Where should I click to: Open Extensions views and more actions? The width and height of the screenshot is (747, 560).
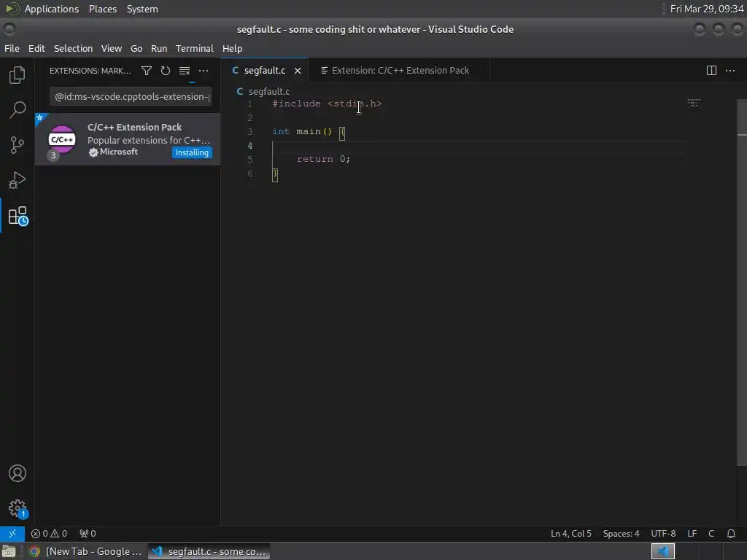(204, 71)
